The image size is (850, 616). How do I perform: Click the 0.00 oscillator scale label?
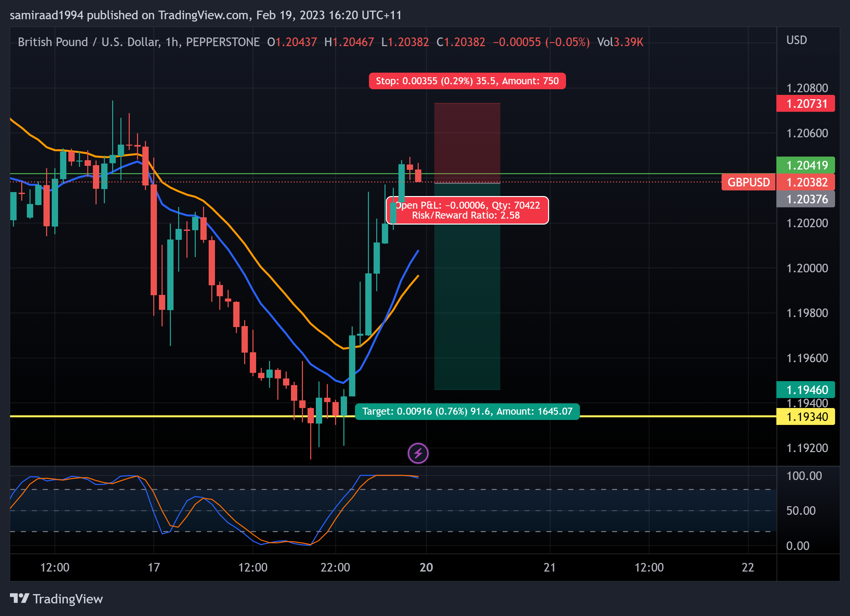tap(798, 546)
